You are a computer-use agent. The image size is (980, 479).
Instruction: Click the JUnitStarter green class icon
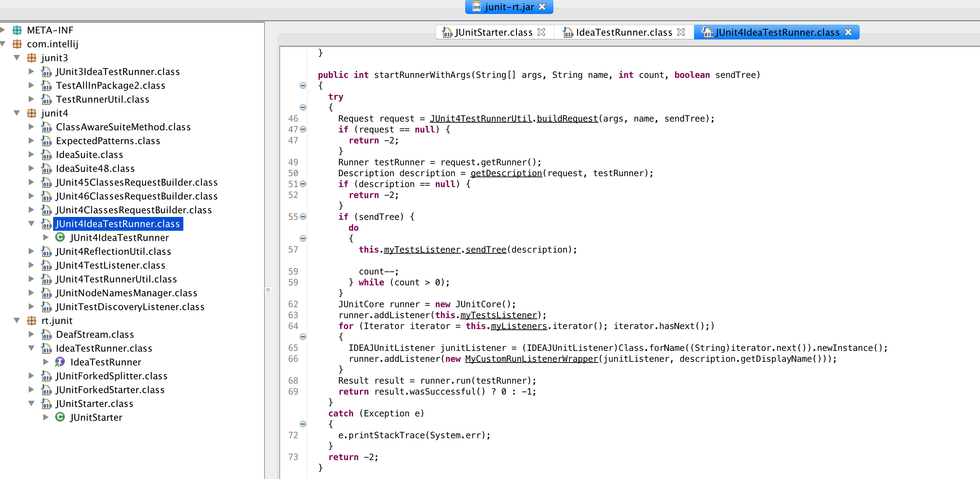tap(60, 417)
